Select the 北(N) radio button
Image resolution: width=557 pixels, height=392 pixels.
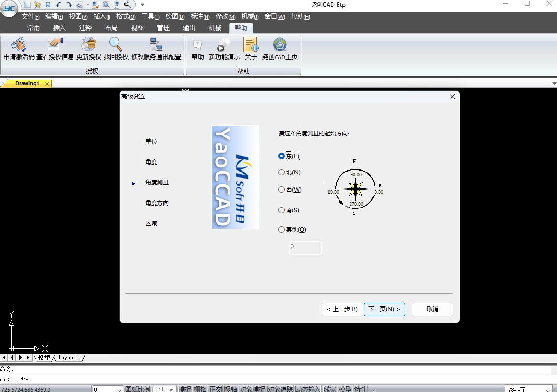point(290,172)
